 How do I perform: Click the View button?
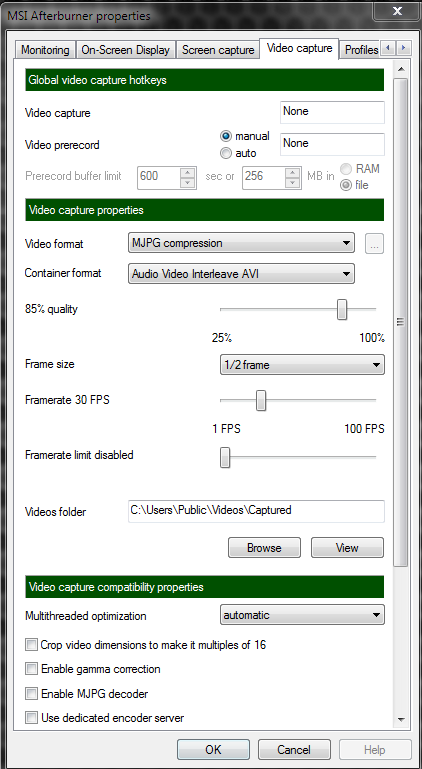pyautogui.click(x=347, y=548)
